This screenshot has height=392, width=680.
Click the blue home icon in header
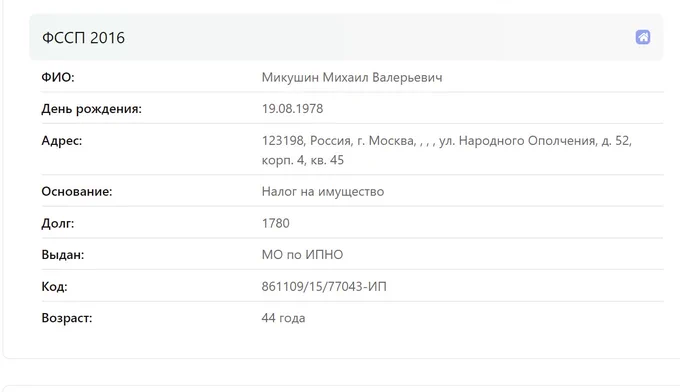[643, 37]
